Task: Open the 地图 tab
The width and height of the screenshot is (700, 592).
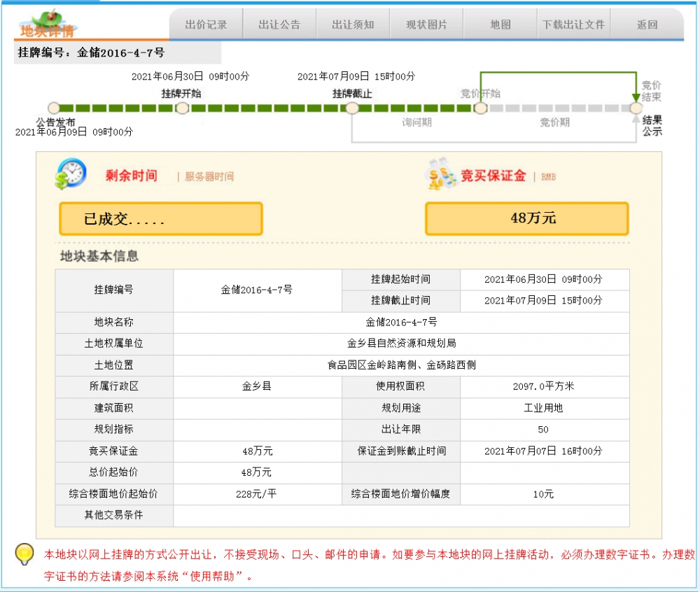Action: (500, 24)
